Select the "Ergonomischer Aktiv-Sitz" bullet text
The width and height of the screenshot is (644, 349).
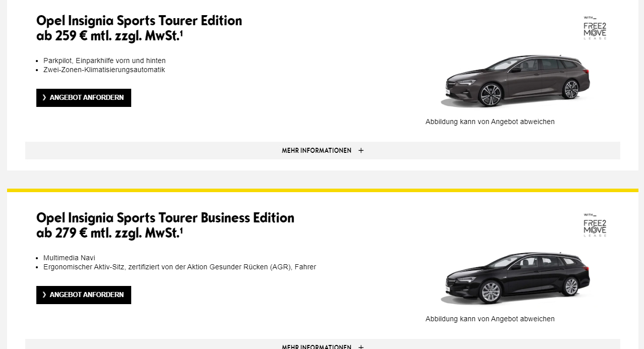(180, 267)
